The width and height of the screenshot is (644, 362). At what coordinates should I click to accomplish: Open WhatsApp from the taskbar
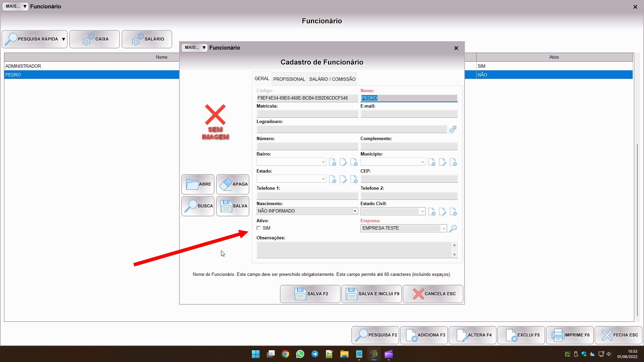pos(300,354)
